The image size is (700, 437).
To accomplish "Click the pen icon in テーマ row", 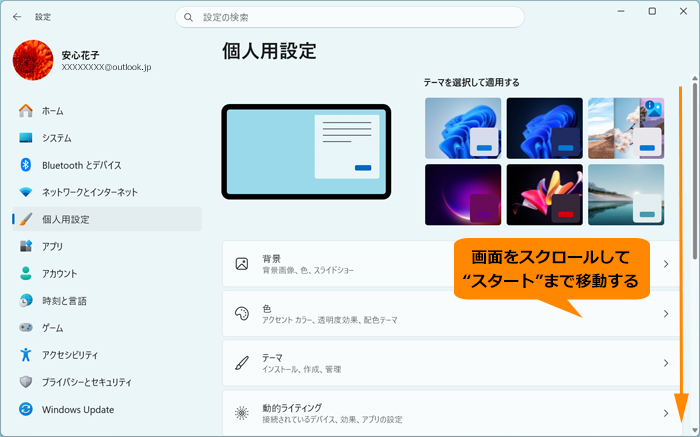I will [x=242, y=363].
